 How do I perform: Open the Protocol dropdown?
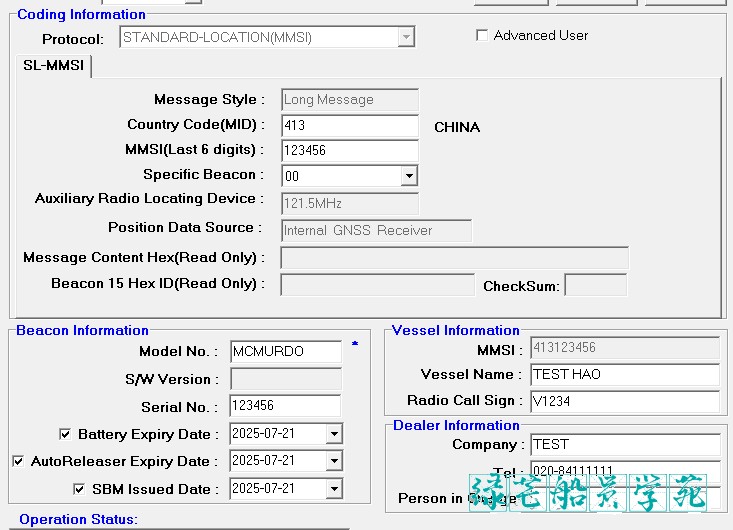click(x=406, y=37)
